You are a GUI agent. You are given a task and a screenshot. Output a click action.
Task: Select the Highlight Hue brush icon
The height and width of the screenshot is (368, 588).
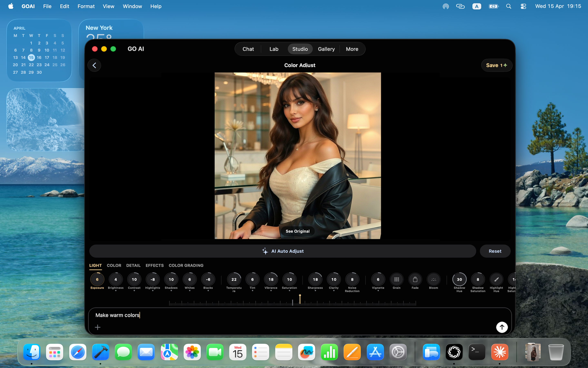tap(496, 279)
